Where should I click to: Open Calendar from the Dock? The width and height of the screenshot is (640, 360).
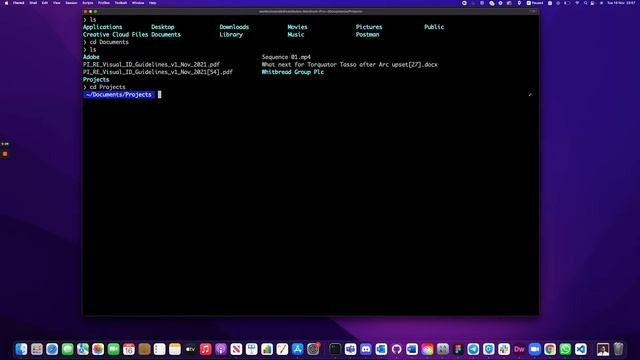pyautogui.click(x=129, y=349)
